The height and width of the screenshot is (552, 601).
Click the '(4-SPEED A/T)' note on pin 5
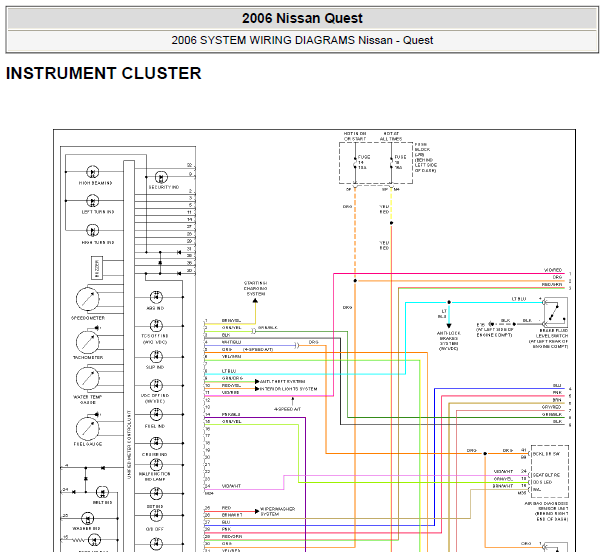[x=258, y=350]
